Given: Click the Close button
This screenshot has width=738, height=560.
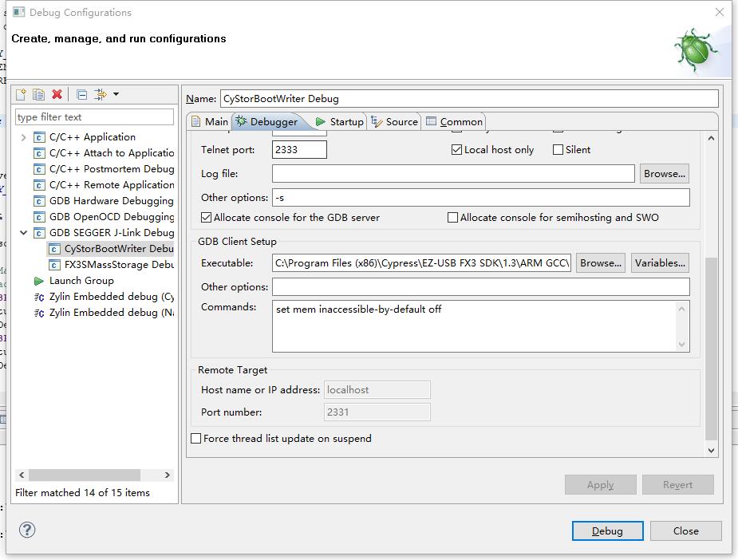Looking at the screenshot, I should (686, 530).
